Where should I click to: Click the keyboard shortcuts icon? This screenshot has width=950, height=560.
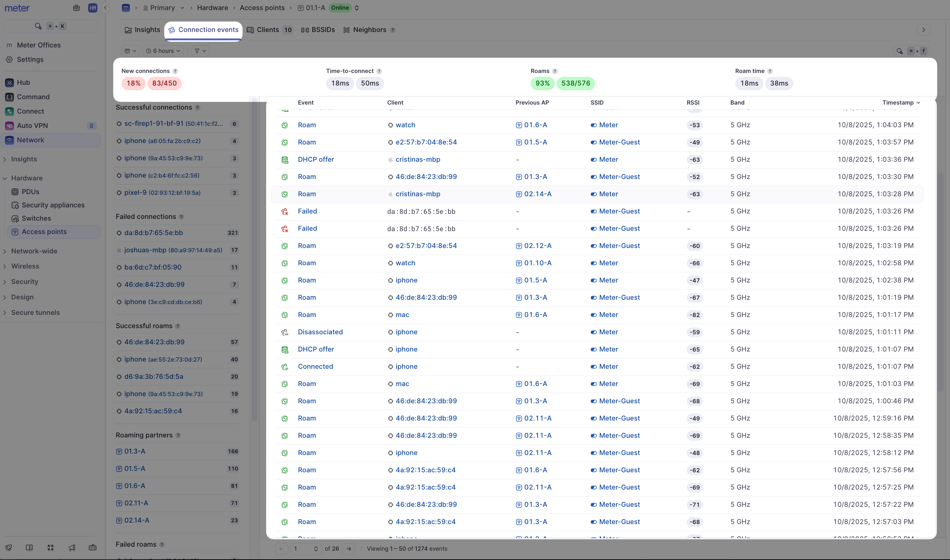pos(92,547)
